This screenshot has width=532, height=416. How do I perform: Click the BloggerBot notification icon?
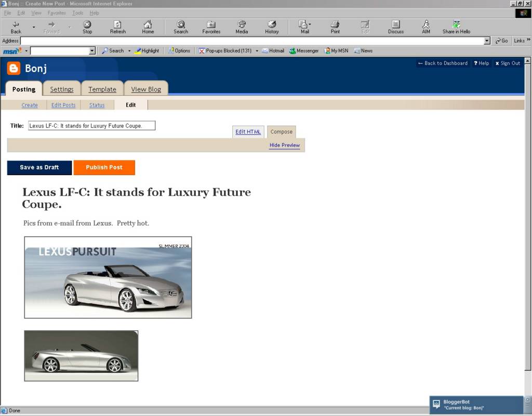point(436,404)
